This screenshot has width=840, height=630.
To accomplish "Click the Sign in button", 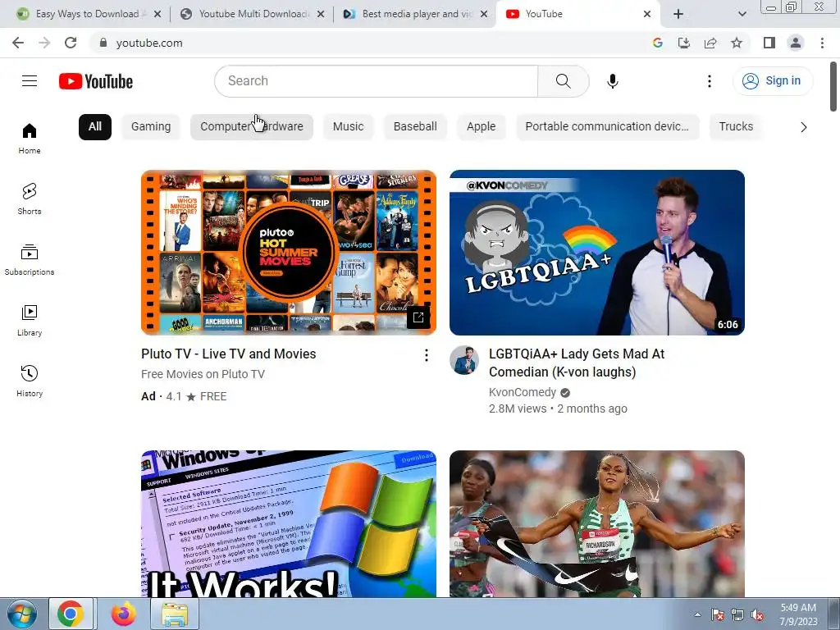I will tap(773, 81).
